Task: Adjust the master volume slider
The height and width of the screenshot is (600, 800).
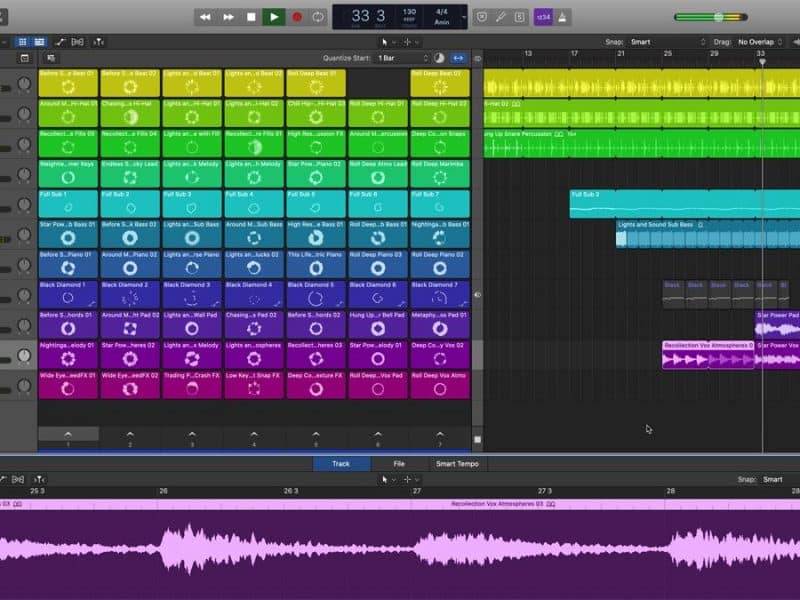Action: click(x=711, y=17)
